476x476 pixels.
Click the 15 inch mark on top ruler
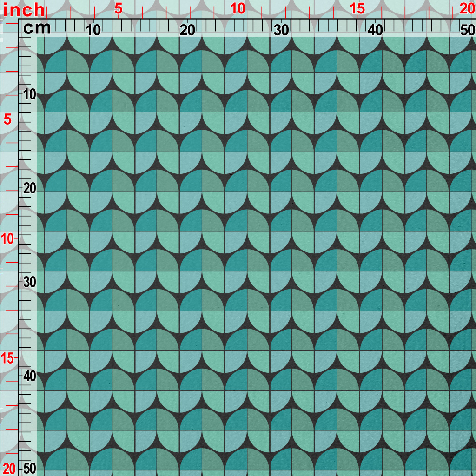point(357,9)
